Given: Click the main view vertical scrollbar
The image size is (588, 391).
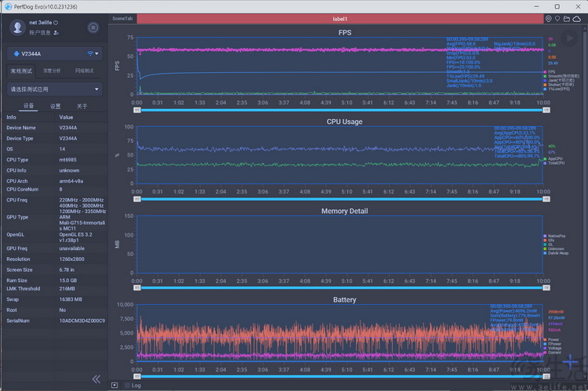Looking at the screenshot, I should pos(586,202).
